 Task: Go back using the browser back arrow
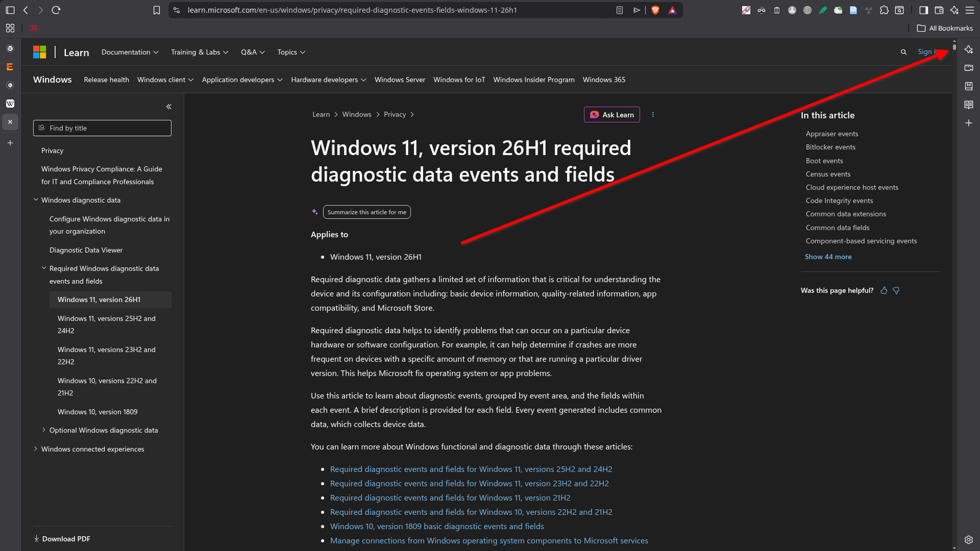tap(26, 10)
